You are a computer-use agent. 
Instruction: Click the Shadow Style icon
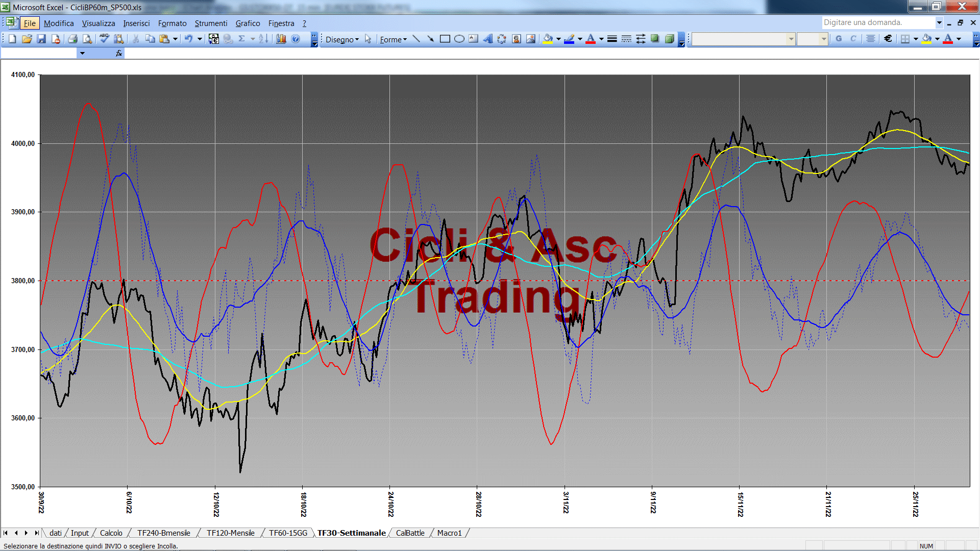click(655, 39)
